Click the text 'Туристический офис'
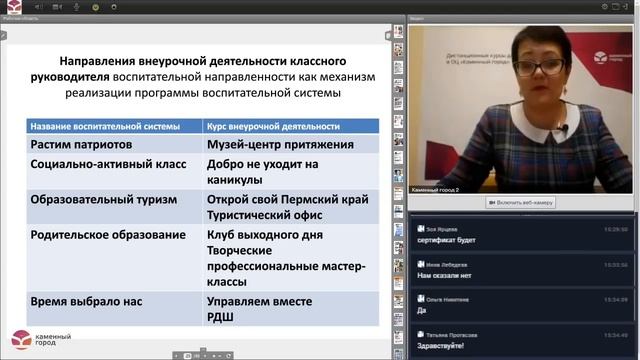 click(x=264, y=215)
